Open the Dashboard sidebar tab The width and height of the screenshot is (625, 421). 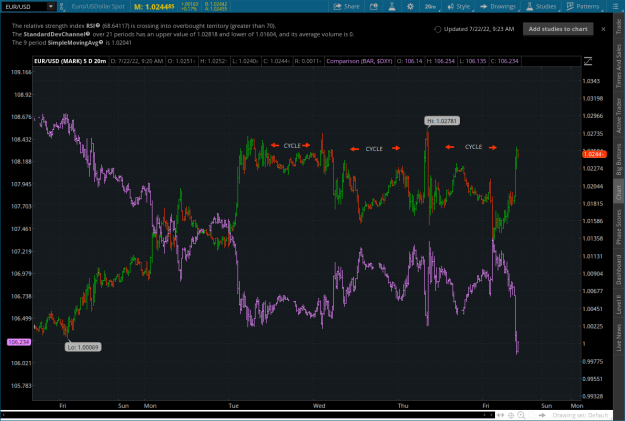(x=619, y=269)
